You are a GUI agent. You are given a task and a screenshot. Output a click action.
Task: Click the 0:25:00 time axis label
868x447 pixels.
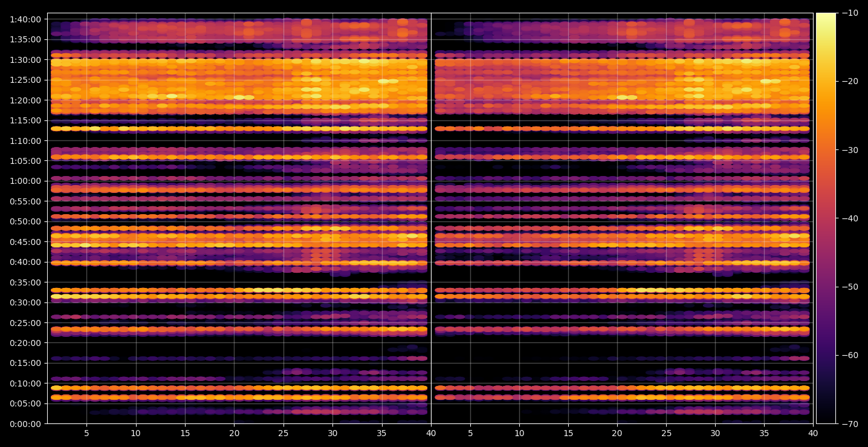25,323
